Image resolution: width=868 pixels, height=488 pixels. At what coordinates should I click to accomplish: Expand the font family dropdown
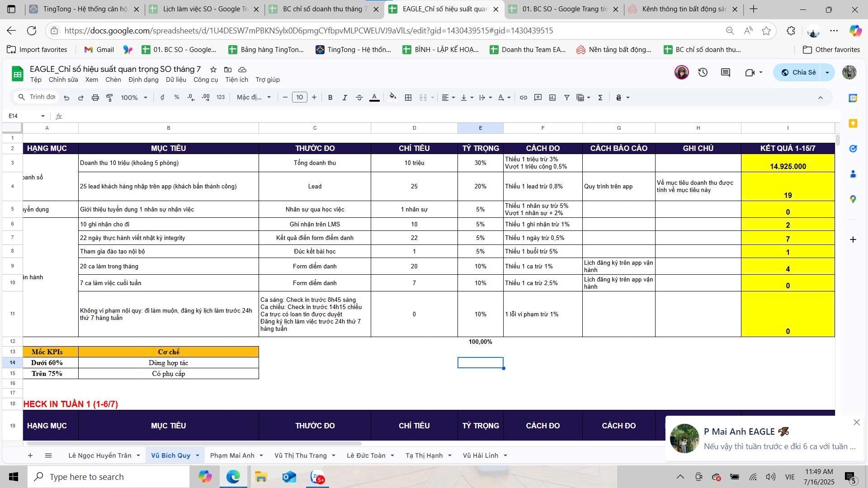click(254, 98)
